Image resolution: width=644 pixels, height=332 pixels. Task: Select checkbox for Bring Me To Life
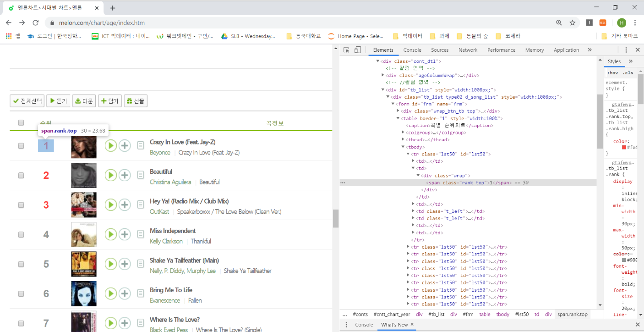tap(21, 293)
